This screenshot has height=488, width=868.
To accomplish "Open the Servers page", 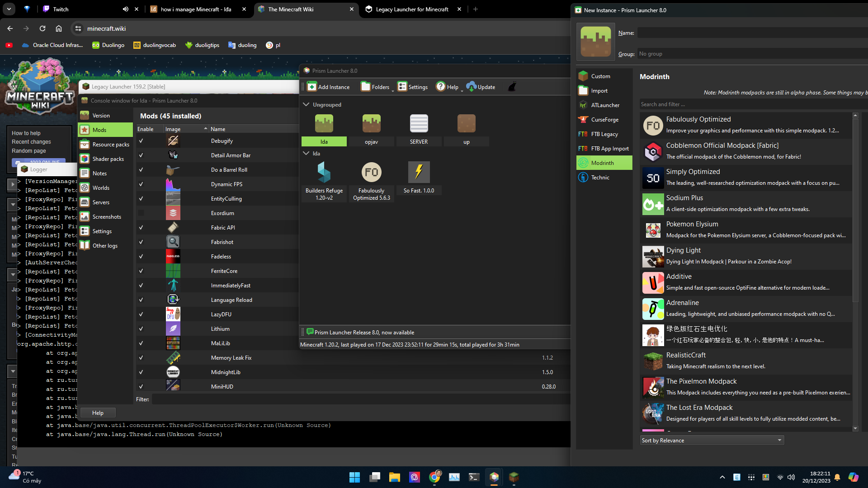I will click(105, 202).
